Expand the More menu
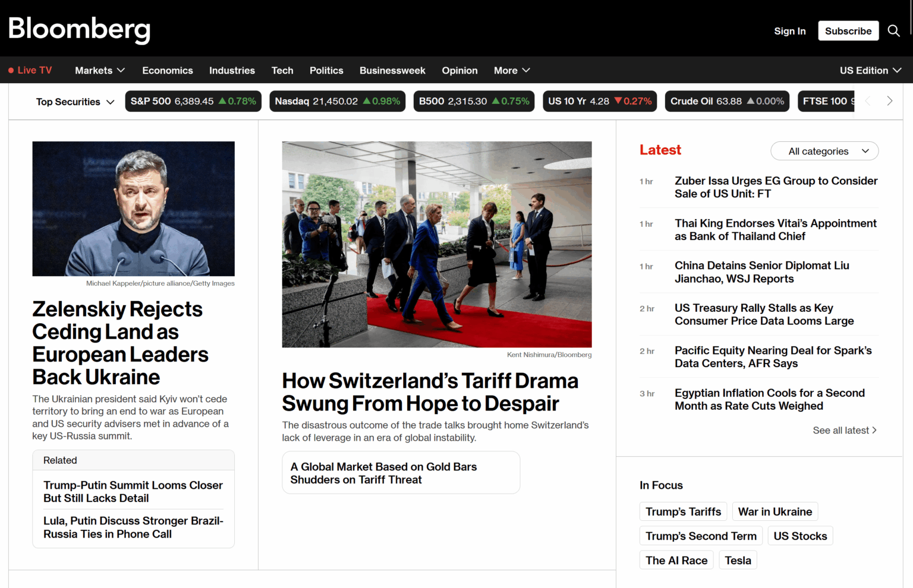This screenshot has width=913, height=588. [512, 70]
